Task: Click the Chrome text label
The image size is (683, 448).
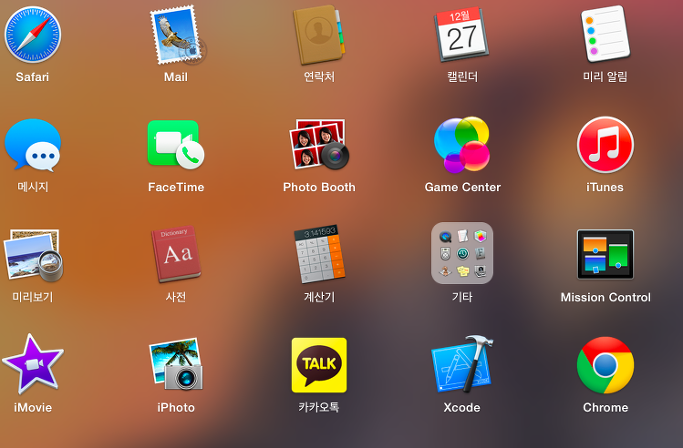Action: point(605,408)
